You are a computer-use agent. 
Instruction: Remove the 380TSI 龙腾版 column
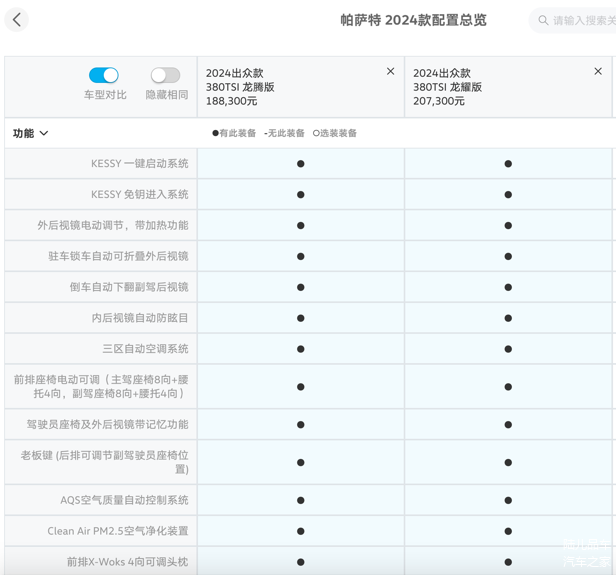point(390,71)
